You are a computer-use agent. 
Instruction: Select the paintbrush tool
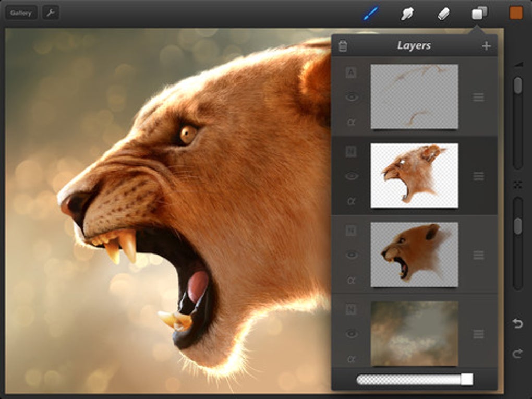tap(370, 14)
